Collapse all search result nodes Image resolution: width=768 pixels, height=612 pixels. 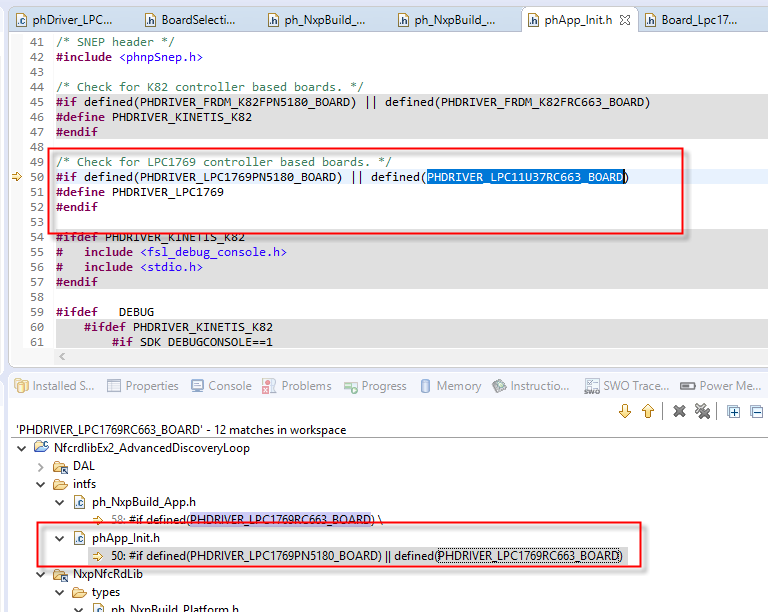pos(757,412)
